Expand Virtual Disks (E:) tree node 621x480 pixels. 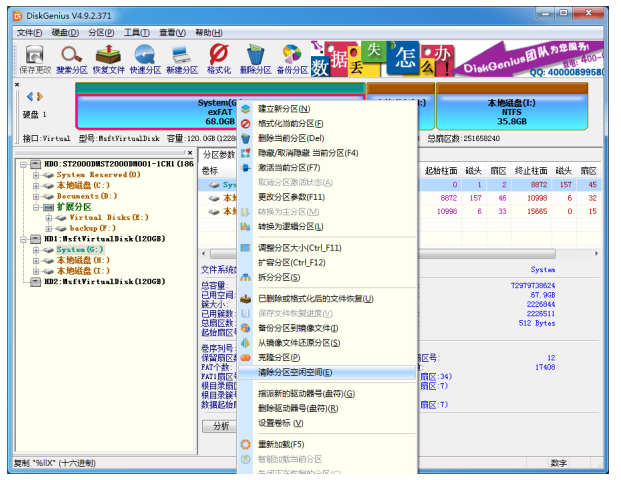(x=49, y=217)
